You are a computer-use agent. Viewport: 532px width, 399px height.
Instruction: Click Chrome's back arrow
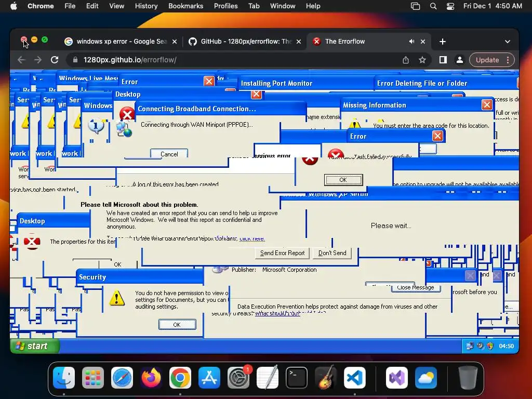pos(21,60)
